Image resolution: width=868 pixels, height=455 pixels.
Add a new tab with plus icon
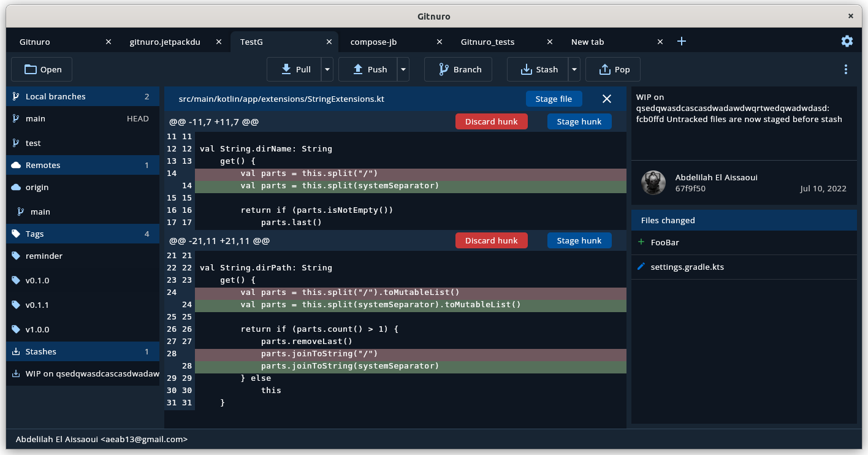point(682,41)
